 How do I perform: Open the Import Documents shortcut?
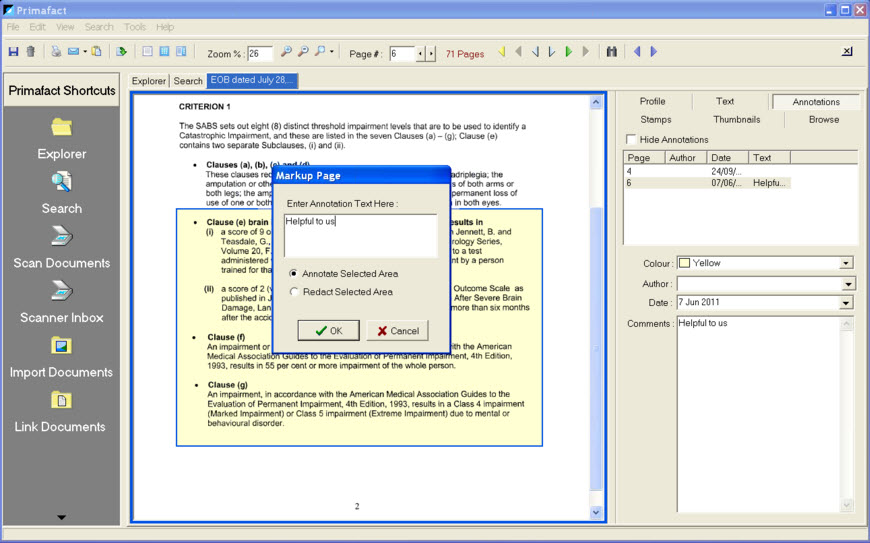pos(62,356)
